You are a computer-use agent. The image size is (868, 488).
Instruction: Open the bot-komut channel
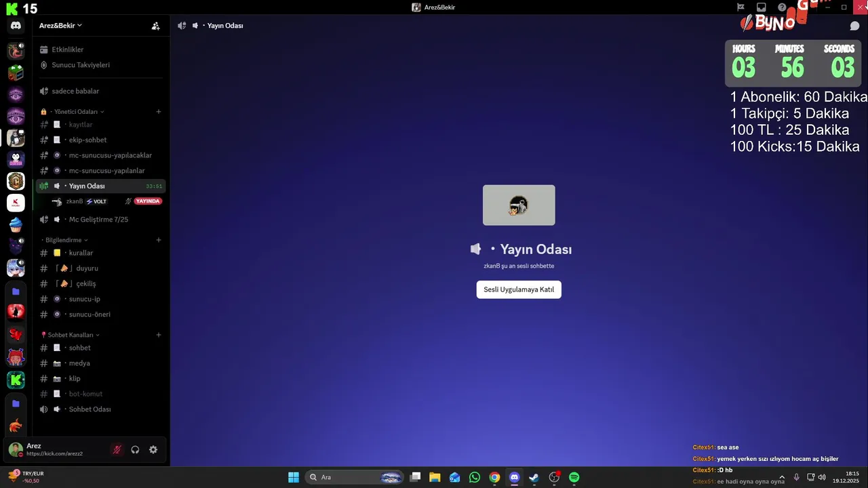point(100,394)
